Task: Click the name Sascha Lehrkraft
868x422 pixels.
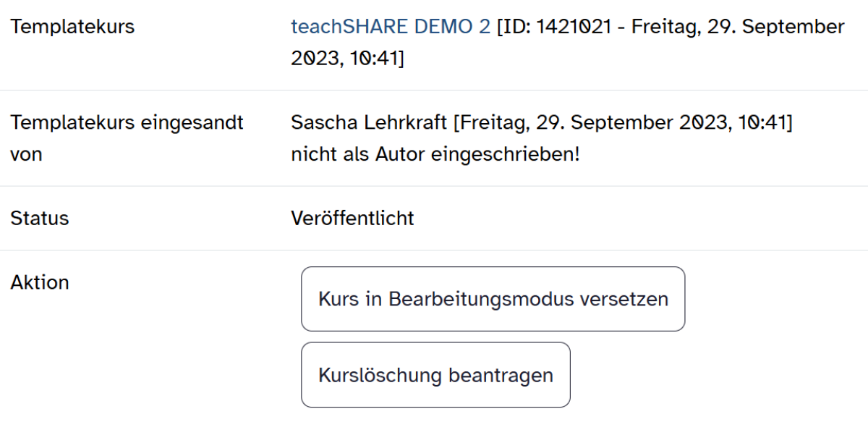Action: tap(369, 123)
